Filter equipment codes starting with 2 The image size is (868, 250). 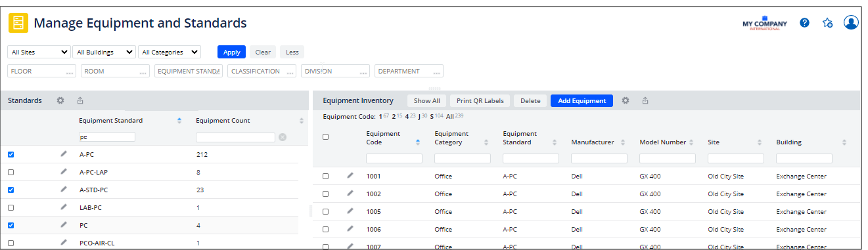(x=394, y=117)
